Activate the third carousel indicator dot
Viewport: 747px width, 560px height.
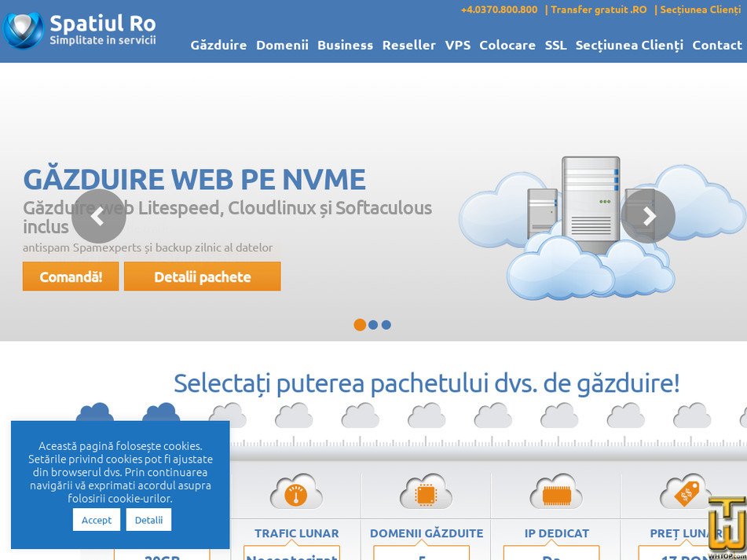tap(386, 324)
